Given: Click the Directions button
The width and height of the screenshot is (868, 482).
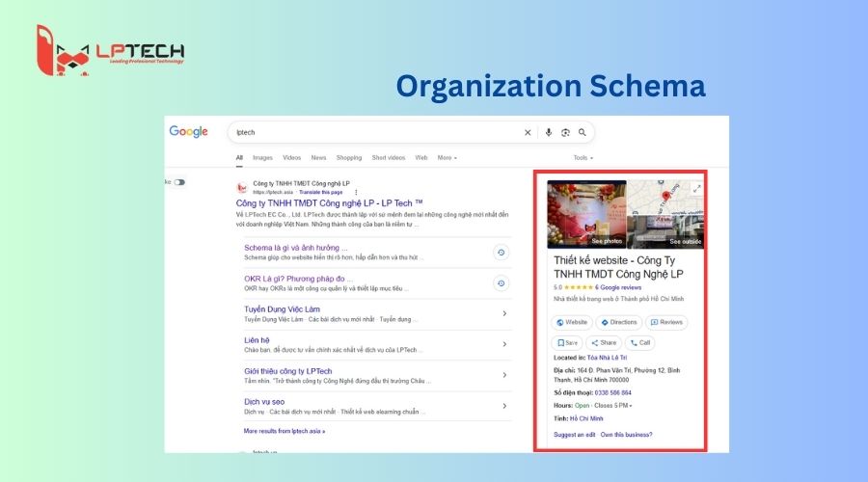Looking at the screenshot, I should pos(619,322).
